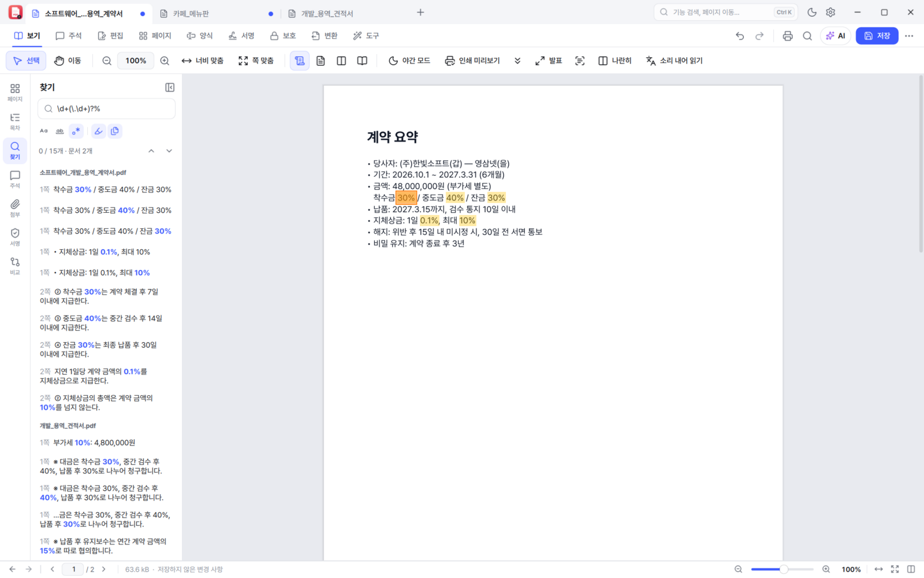Click the 저장 save button
The image size is (924, 578).
coord(877,36)
